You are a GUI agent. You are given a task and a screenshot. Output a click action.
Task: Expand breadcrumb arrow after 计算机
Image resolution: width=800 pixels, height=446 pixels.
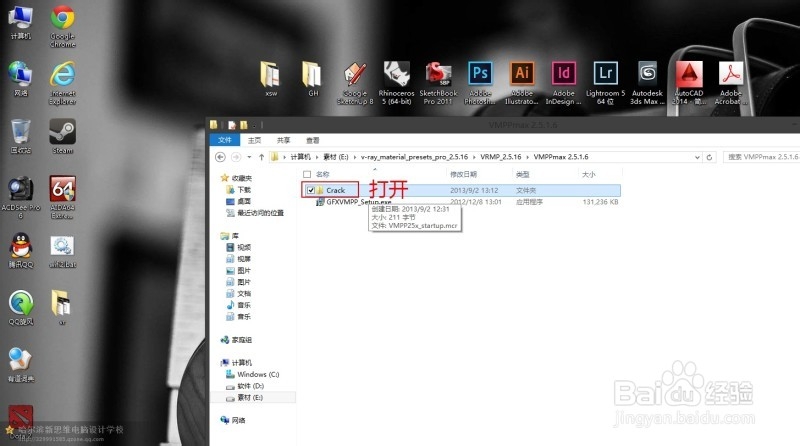click(x=317, y=157)
